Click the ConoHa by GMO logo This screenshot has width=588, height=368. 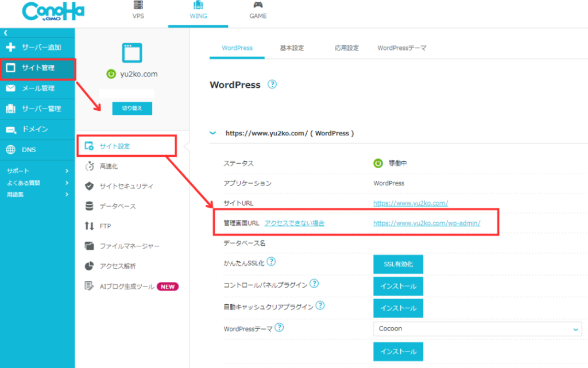click(53, 11)
